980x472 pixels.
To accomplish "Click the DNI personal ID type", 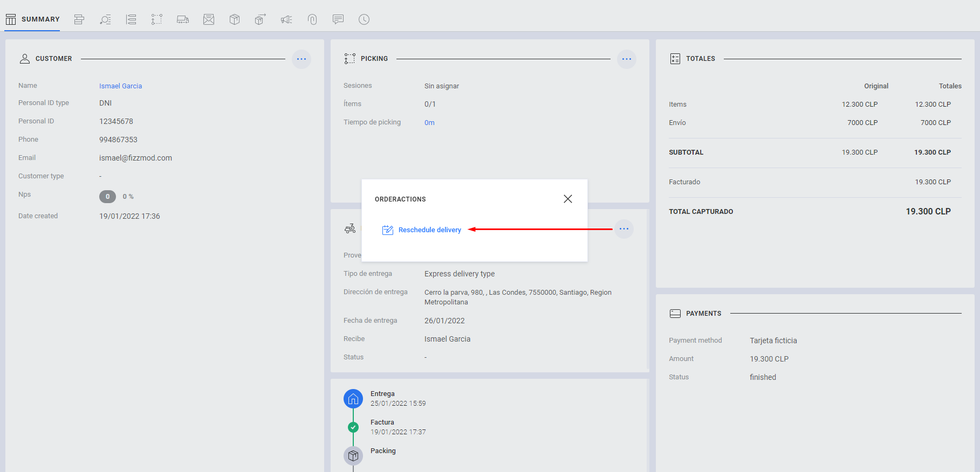I will [105, 103].
